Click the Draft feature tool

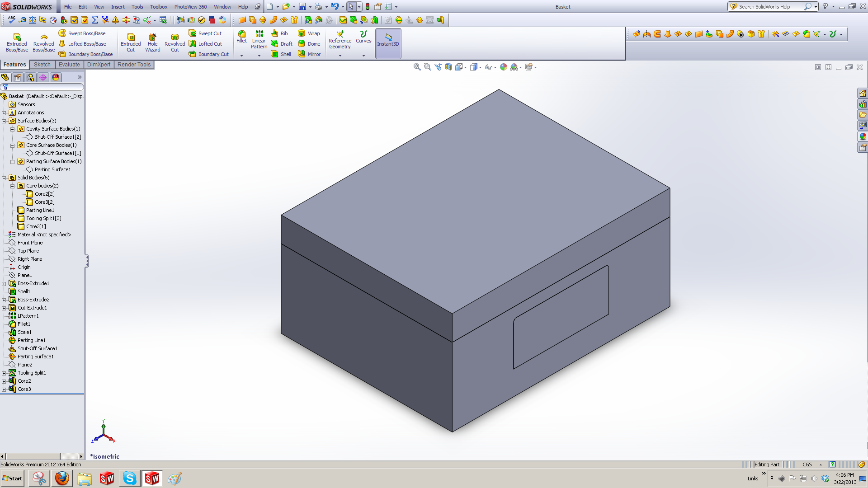(282, 44)
